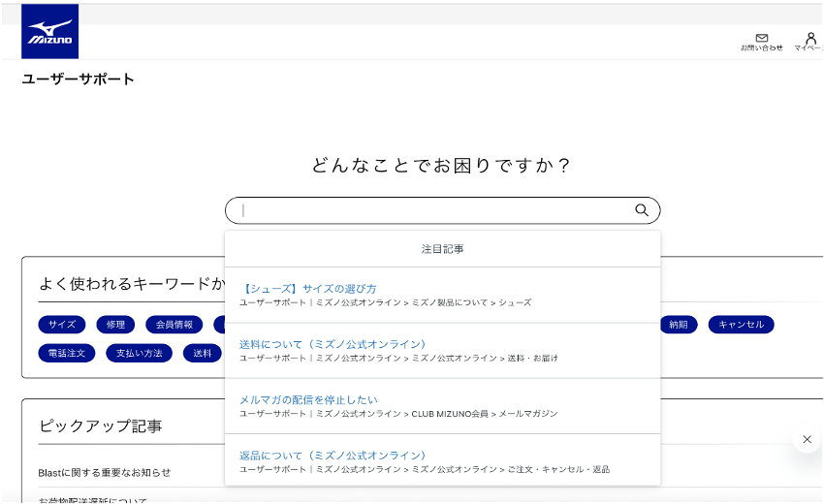Choose the 納期 keyword tag

678,325
